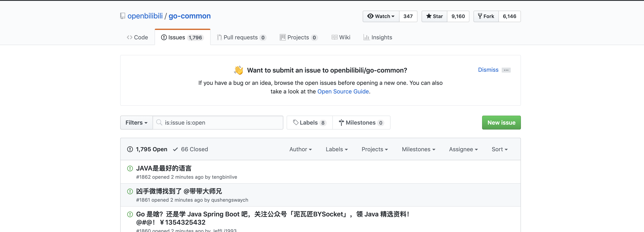Click the issue circle icon on JAVA是最好的语言
The image size is (644, 232).
(x=130, y=168)
